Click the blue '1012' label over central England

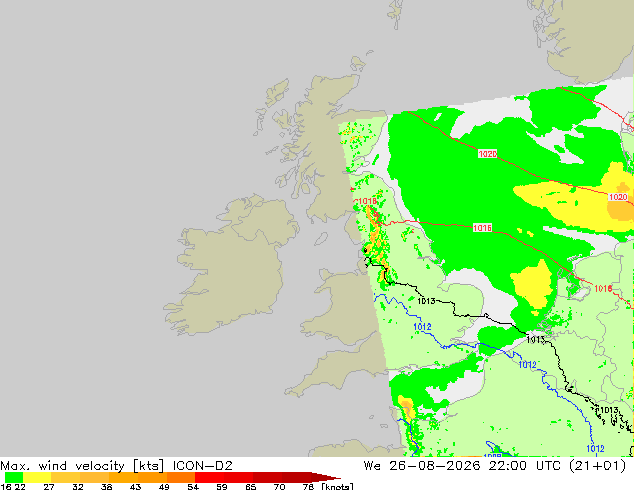[x=422, y=327]
